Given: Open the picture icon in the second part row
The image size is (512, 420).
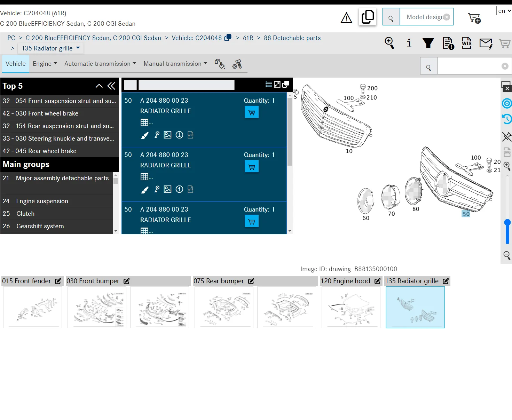Looking at the screenshot, I should (167, 189).
